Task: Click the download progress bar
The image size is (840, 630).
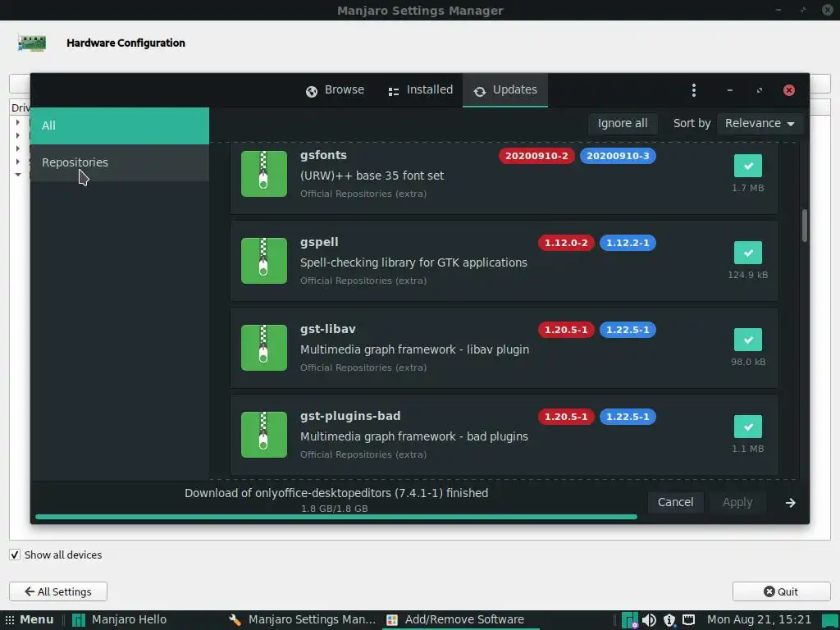Action: click(x=336, y=517)
